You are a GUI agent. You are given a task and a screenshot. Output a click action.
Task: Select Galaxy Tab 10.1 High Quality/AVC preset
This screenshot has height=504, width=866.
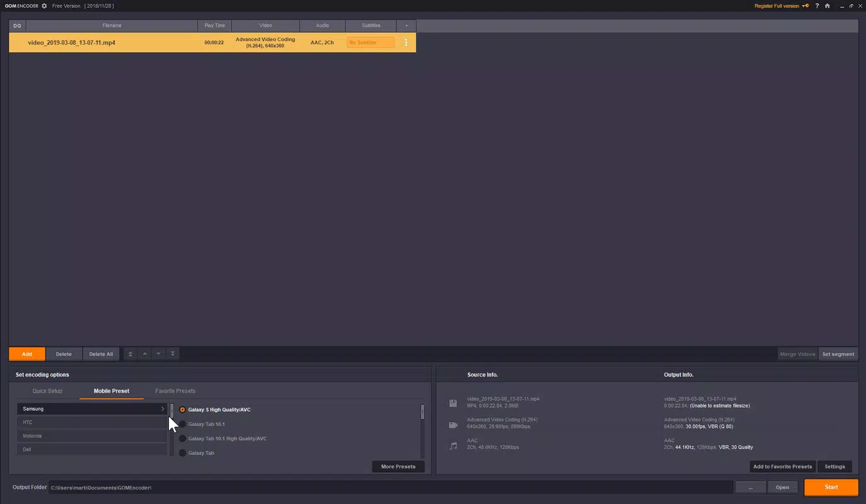pos(222,438)
